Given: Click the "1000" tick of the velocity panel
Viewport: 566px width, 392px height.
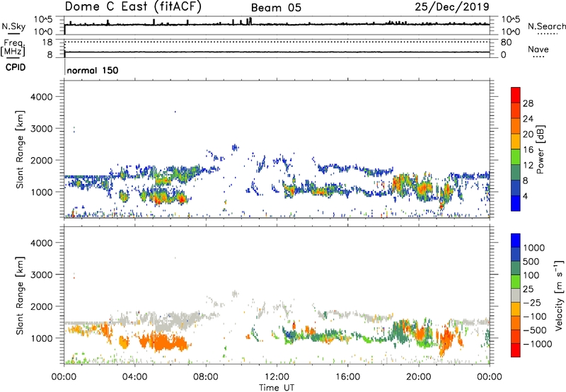Looking at the screenshot, I should pyautogui.click(x=42, y=338).
